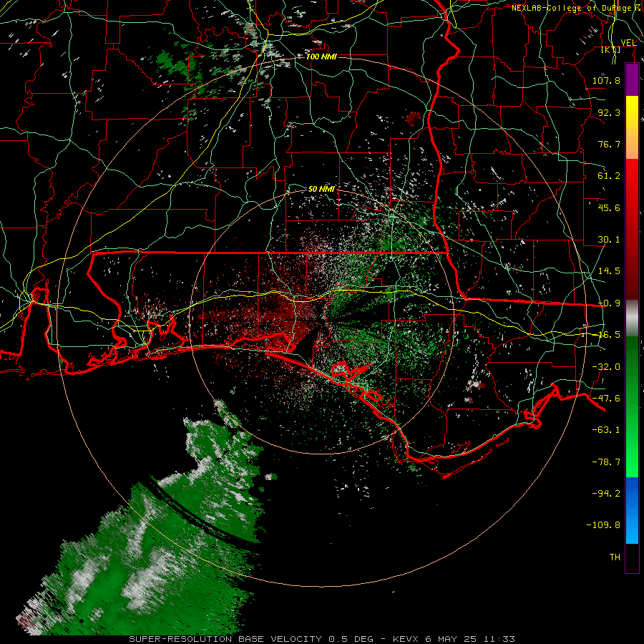
Task: Click the 30.1 value on velocity scale
Action: [609, 240]
